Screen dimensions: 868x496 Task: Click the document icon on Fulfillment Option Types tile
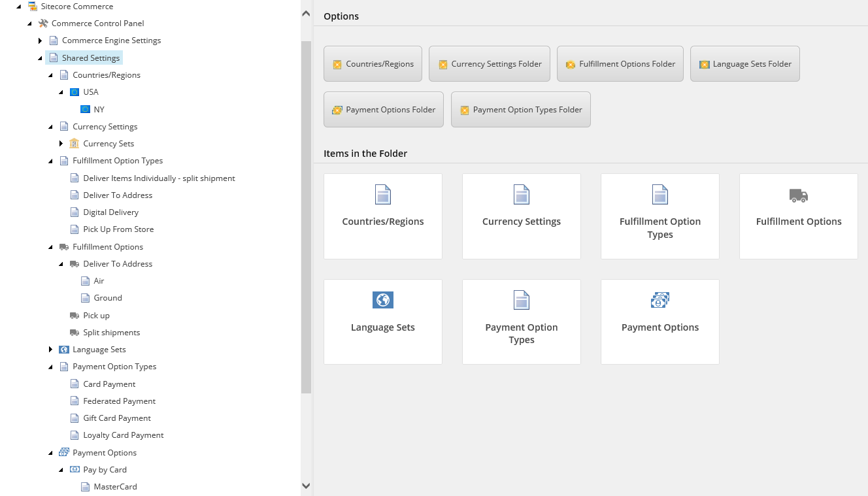coord(660,195)
